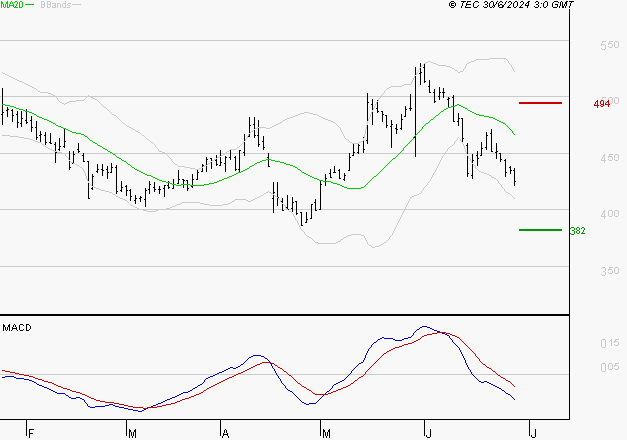Click the TEC copyright timestamp text

click(511, 4)
